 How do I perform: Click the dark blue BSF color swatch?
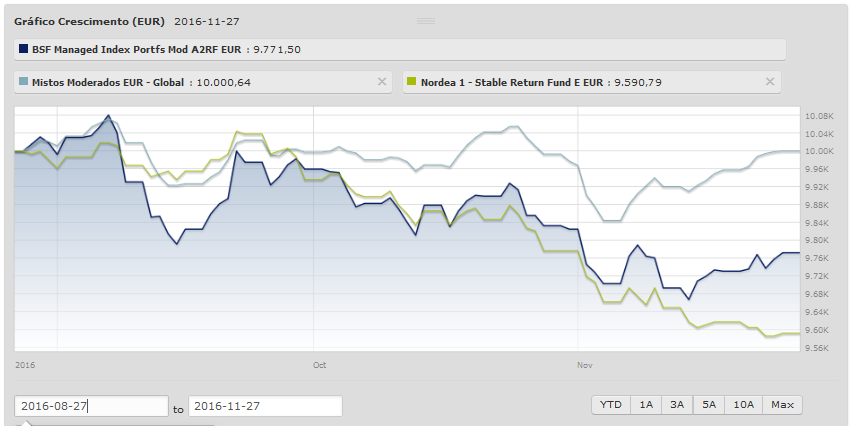23,48
